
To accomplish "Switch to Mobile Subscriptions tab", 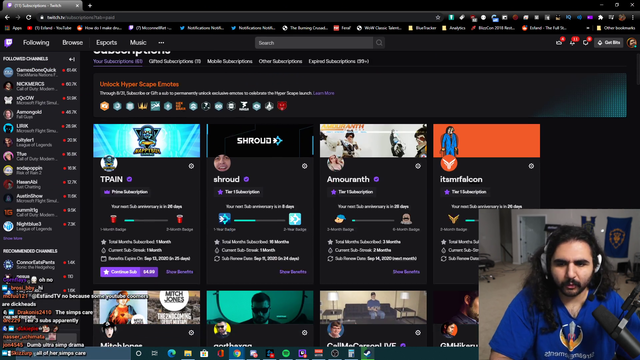I will 230,61.
